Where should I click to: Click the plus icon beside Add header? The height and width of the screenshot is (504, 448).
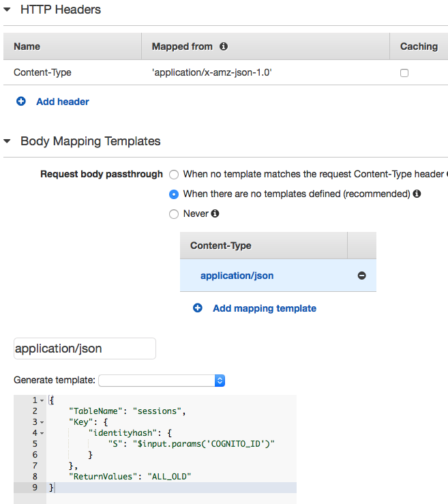[21, 102]
